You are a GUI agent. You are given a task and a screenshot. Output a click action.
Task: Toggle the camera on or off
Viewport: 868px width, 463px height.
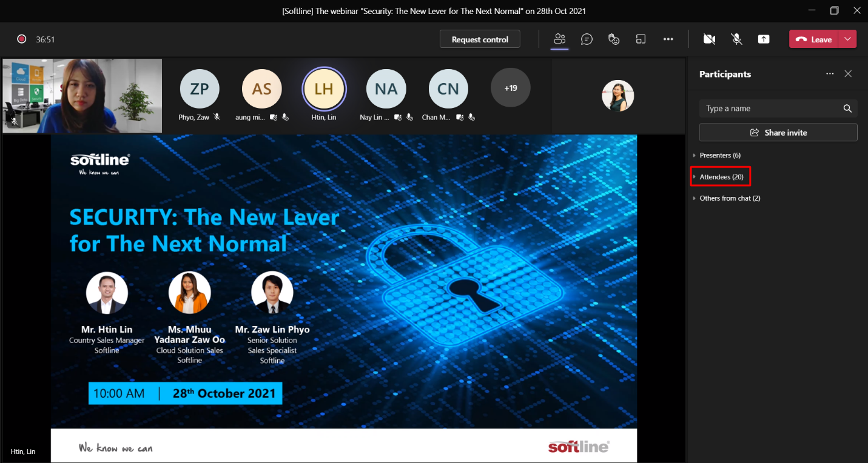709,39
